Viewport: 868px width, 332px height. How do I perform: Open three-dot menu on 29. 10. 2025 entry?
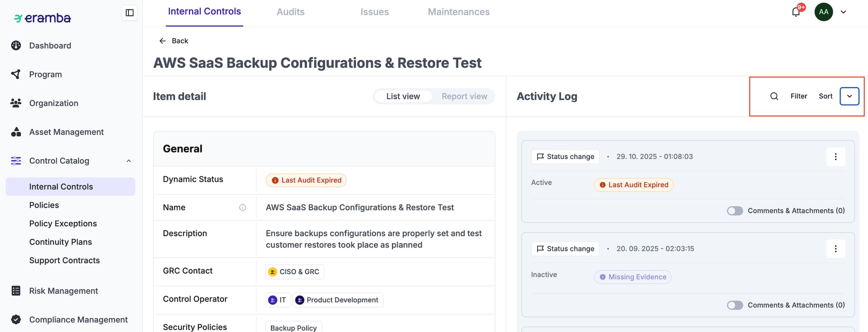point(835,157)
